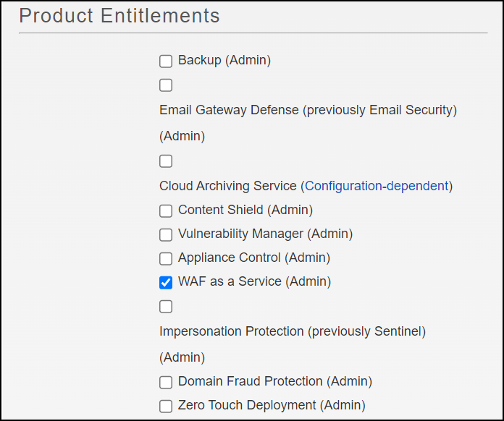The image size is (504, 421).
Task: Enable the Backup (Admin) checkbox
Action: 166,61
